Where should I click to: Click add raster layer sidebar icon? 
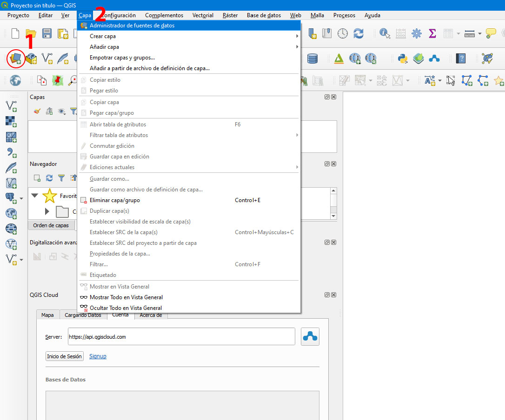[x=11, y=121]
